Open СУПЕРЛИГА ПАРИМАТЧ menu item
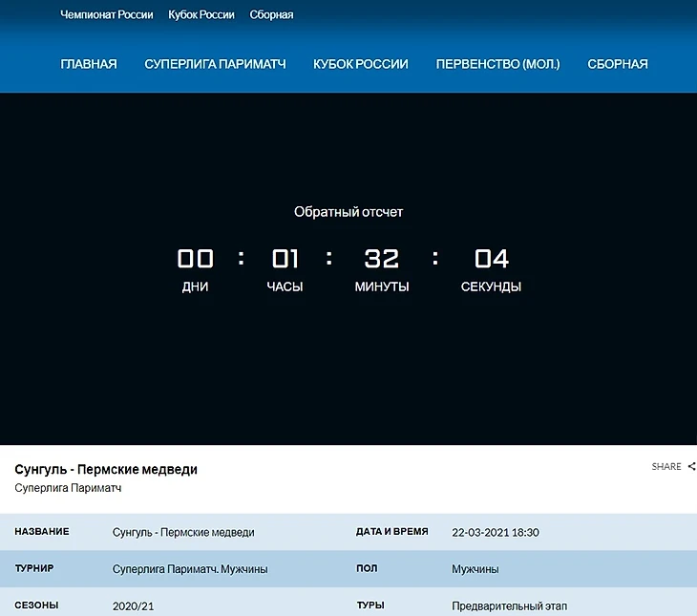Screen dimensions: 697x616 [215, 64]
